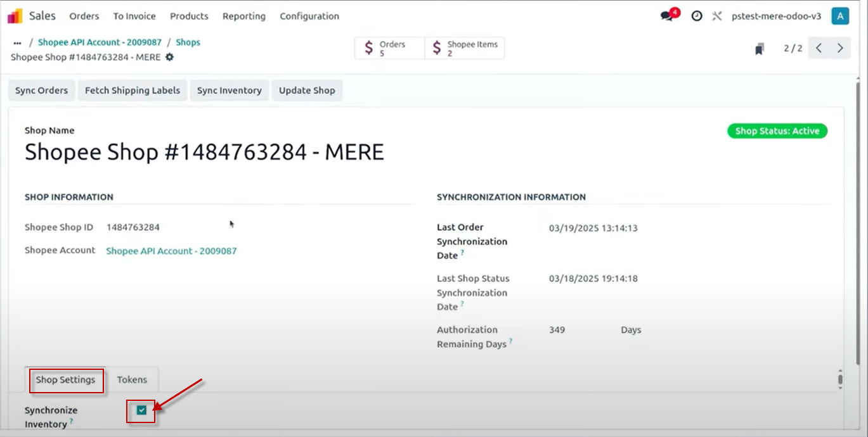Open the activities clock icon
Screen dimensions: 868x437
point(697,16)
